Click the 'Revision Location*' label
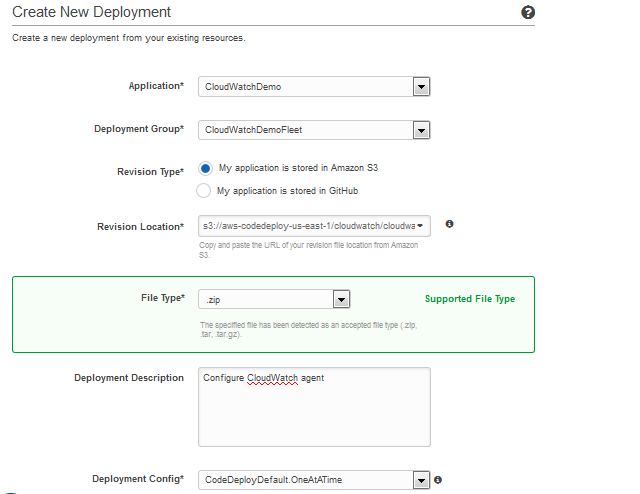Viewport: 640px width, 494px height. point(140,227)
